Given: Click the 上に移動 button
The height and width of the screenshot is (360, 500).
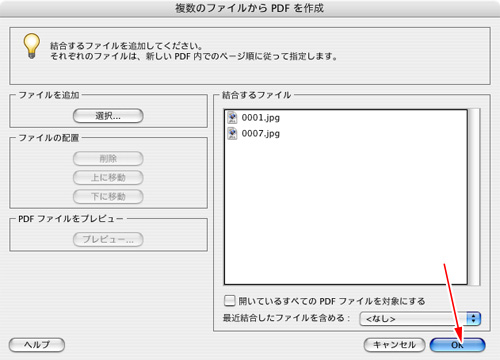Looking at the screenshot, I should coord(108,177).
